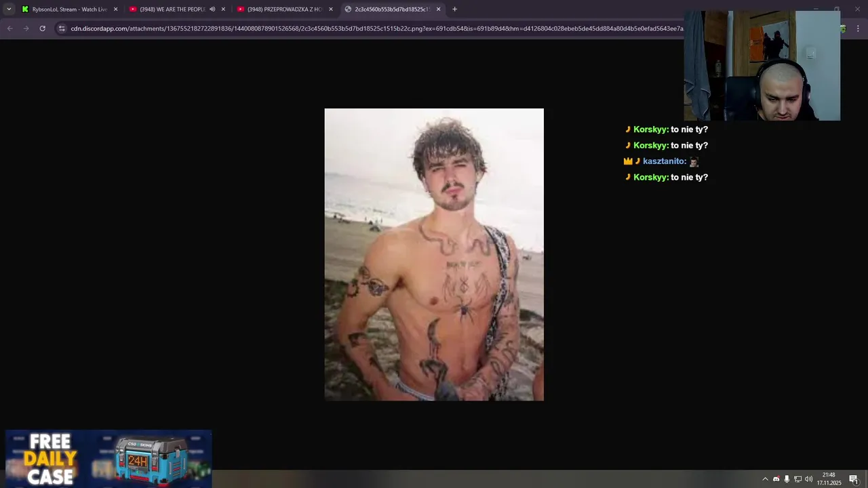This screenshot has width=868, height=488.
Task: Open the tab search dropdown arrow
Action: (9, 9)
